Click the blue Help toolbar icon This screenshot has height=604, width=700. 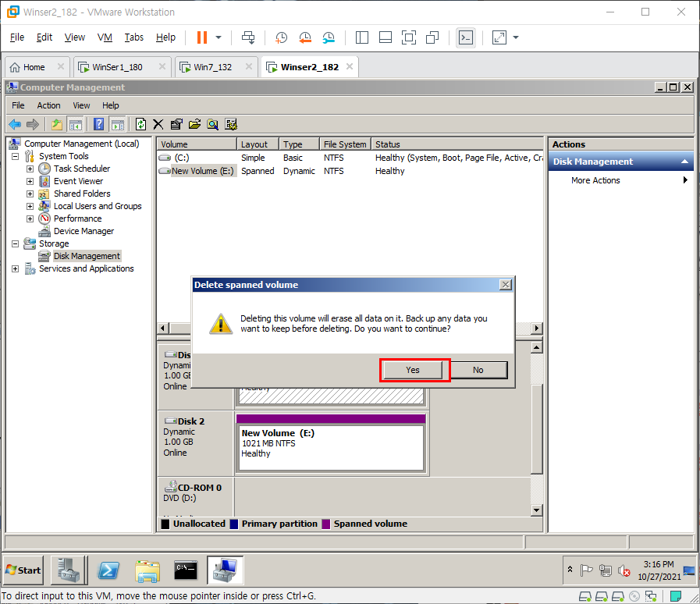coord(98,124)
